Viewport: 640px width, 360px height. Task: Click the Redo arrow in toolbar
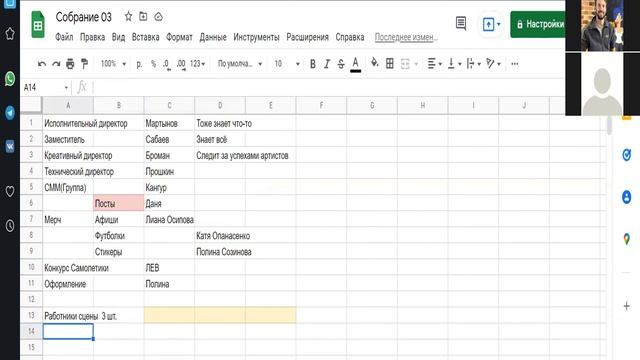coord(56,64)
